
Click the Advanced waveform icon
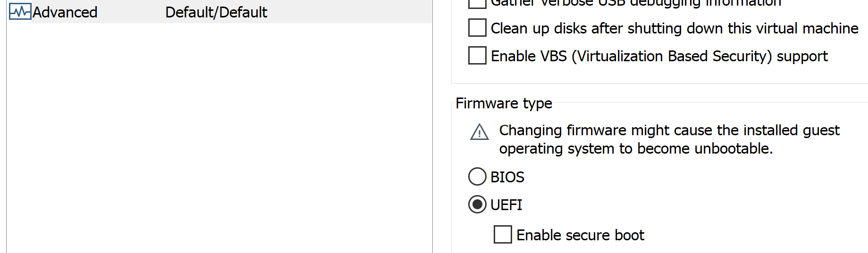(20, 12)
